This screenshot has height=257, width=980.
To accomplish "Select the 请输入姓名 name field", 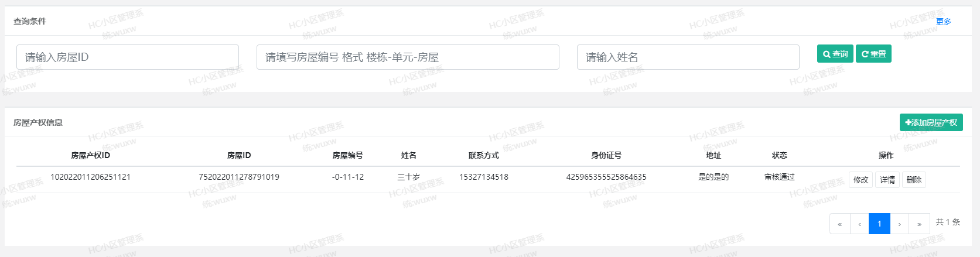I will tap(688, 57).
